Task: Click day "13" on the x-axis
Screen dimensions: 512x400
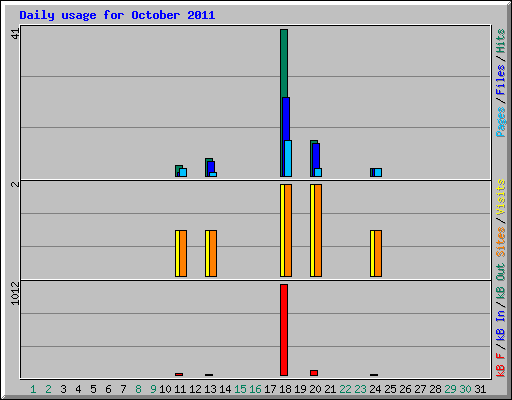Action: click(210, 389)
